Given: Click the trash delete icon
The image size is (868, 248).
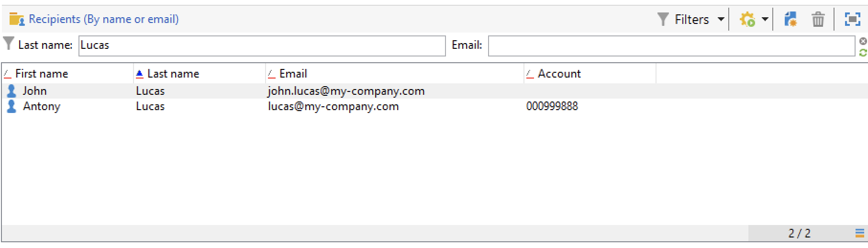Looking at the screenshot, I should coord(818,20).
